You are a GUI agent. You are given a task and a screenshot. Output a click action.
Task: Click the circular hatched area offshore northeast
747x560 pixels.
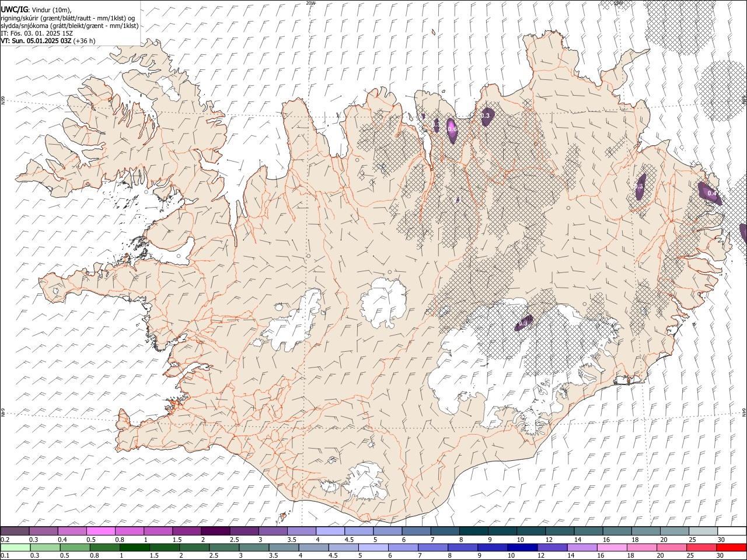click(722, 90)
